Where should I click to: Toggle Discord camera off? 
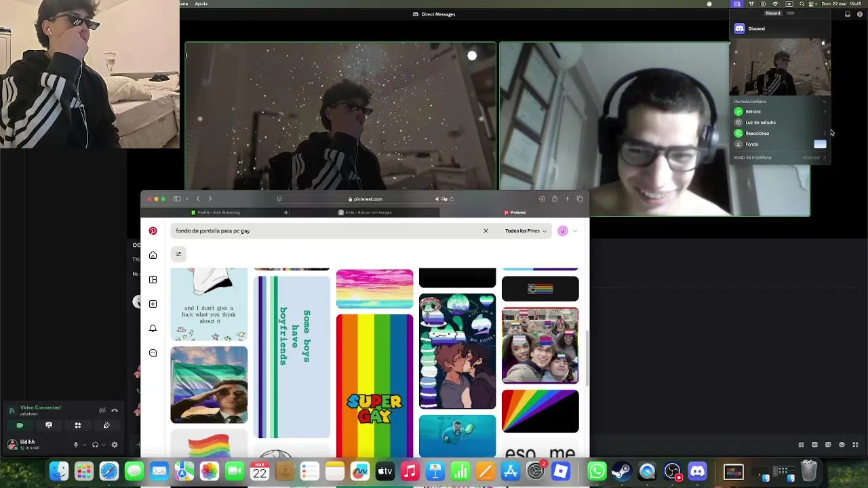tap(20, 425)
